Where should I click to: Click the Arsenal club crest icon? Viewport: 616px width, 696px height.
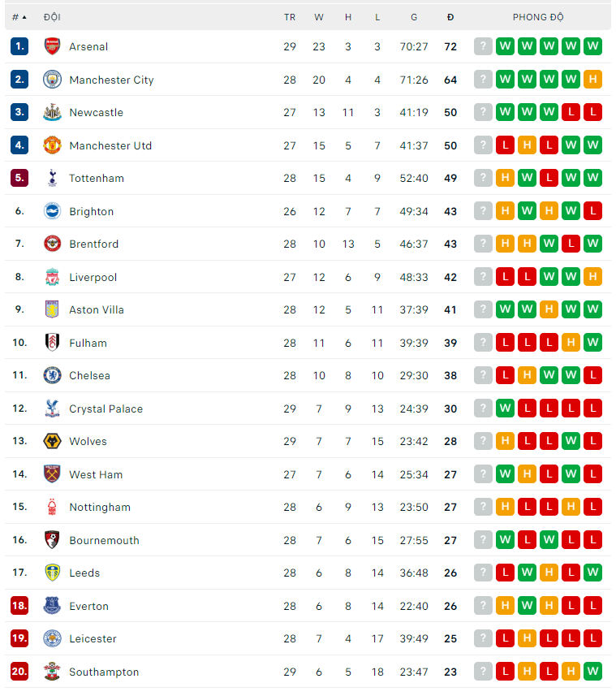point(52,46)
